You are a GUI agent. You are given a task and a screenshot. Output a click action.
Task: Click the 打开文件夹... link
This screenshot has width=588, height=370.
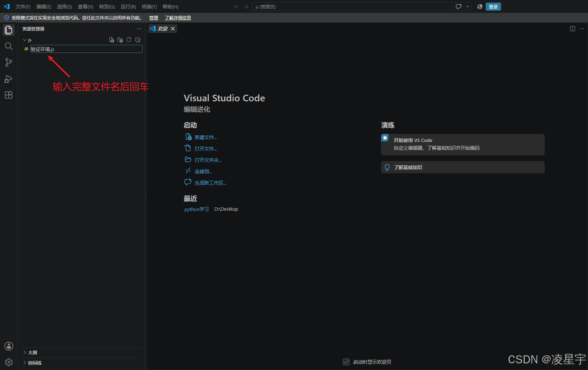(208, 160)
